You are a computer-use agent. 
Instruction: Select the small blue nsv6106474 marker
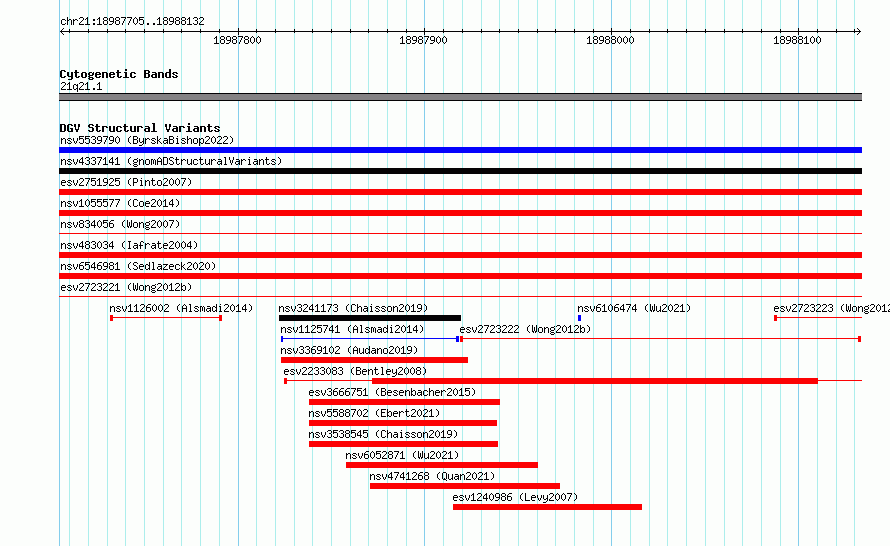[x=579, y=318]
